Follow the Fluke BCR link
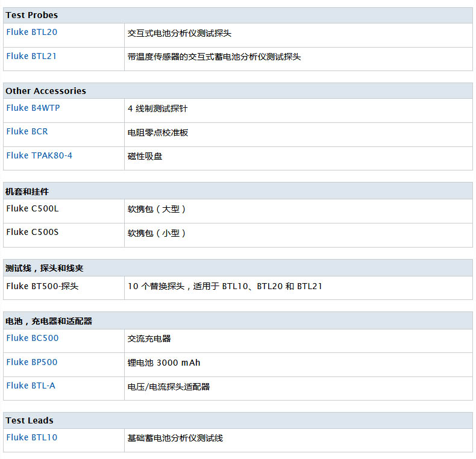 (27, 131)
